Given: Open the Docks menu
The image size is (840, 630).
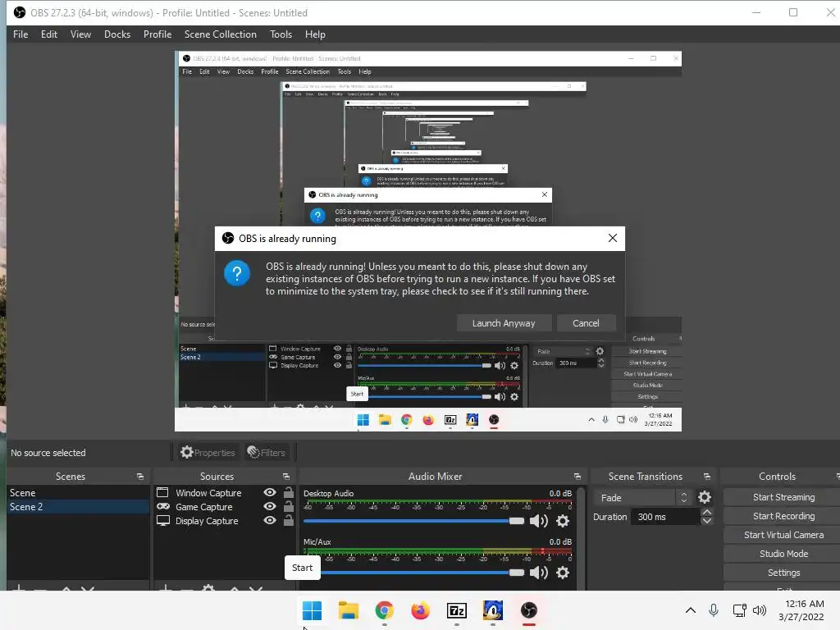Looking at the screenshot, I should tap(116, 34).
